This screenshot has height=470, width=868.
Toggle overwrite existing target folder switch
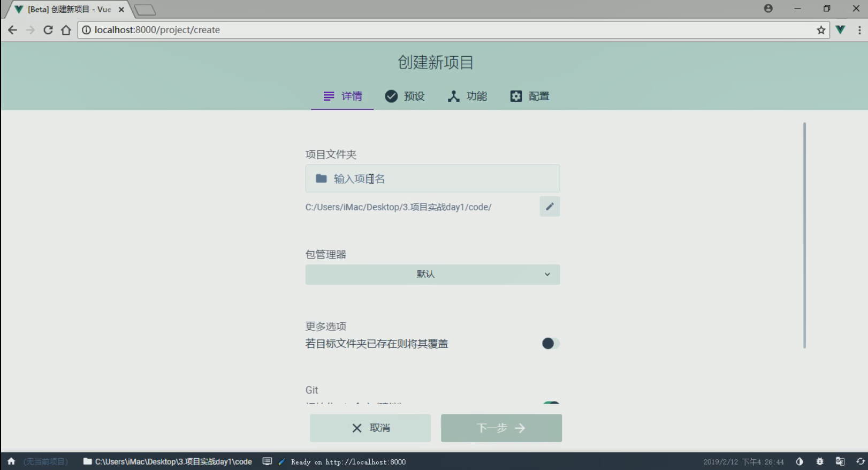pos(551,343)
